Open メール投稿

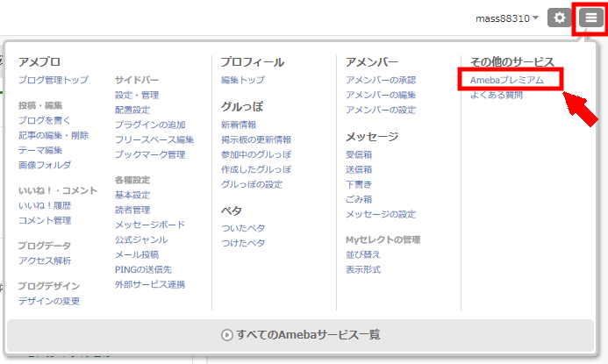pyautogui.click(x=137, y=254)
